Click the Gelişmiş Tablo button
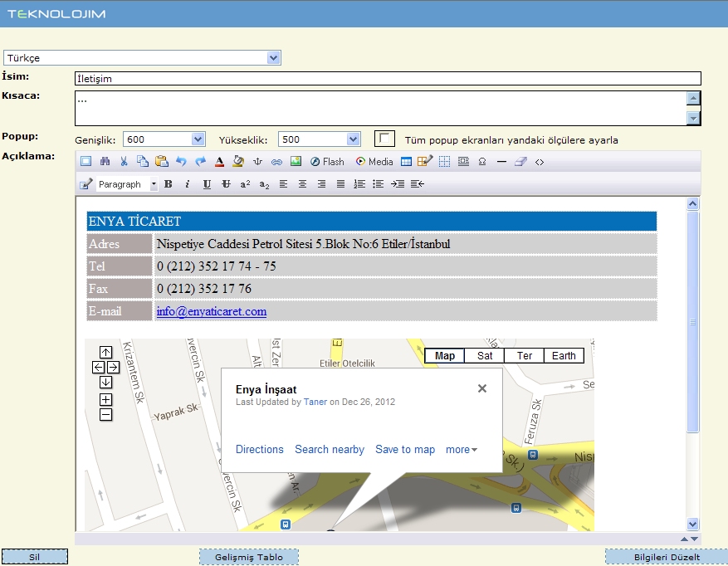Image resolution: width=728 pixels, height=566 pixels. [x=249, y=557]
